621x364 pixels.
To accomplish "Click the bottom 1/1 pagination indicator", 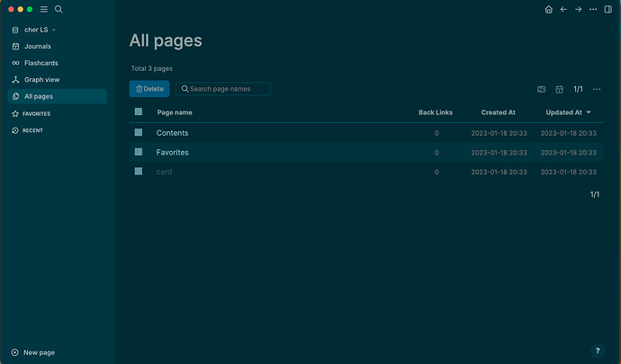I will pyautogui.click(x=595, y=194).
